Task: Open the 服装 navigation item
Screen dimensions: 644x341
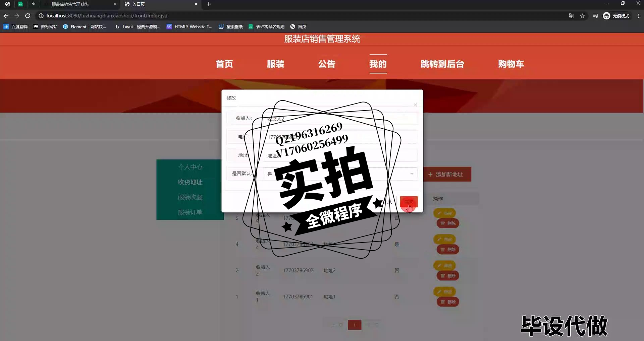Action: [275, 64]
